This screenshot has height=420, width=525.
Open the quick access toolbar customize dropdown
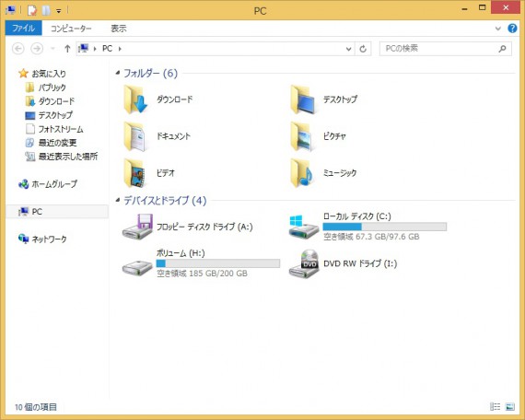(x=59, y=11)
